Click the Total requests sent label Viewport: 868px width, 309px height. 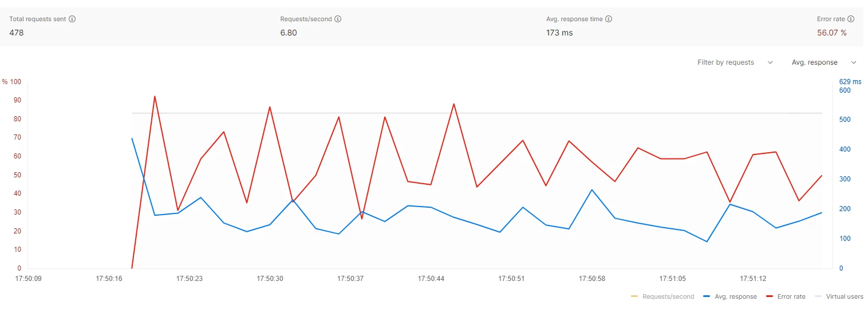click(38, 19)
